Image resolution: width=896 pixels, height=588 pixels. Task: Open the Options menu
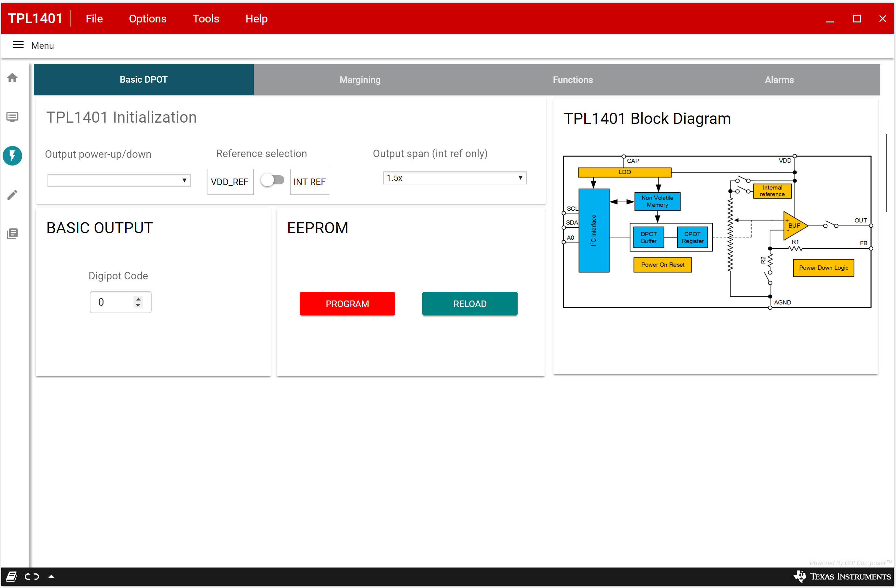147,19
